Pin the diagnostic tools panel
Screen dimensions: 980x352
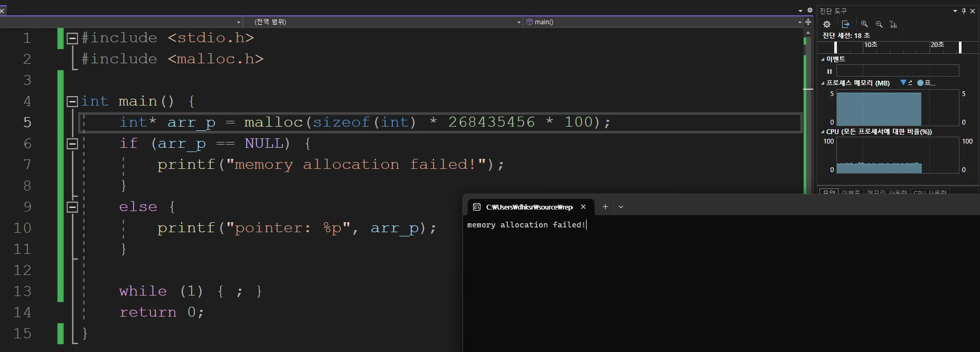(964, 11)
